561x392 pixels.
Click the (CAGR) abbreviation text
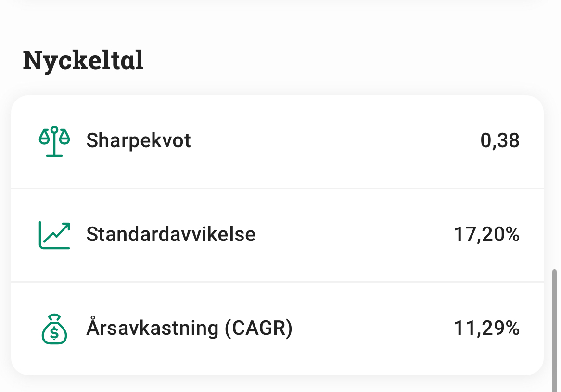coord(258,329)
